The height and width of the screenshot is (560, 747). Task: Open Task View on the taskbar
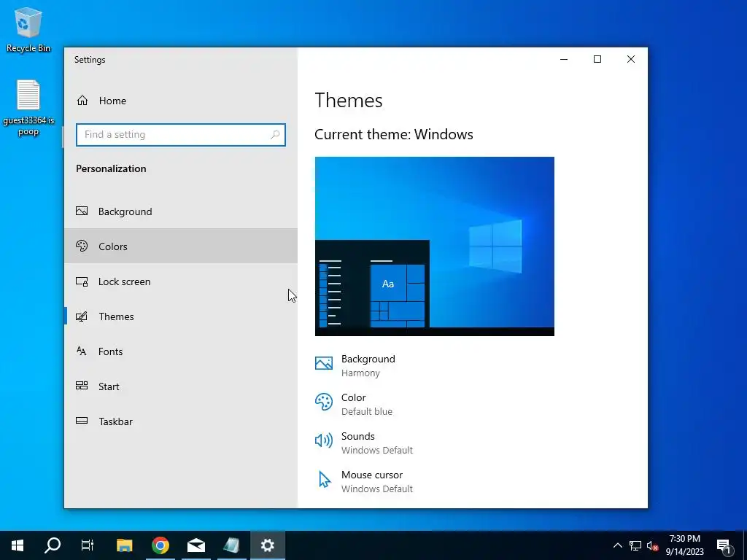pos(88,545)
